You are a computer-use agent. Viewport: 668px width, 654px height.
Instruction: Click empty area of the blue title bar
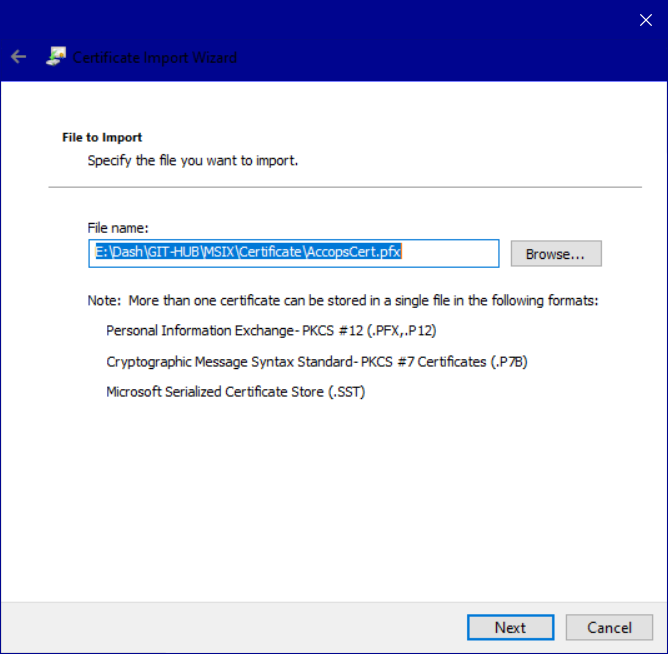tap(400, 30)
